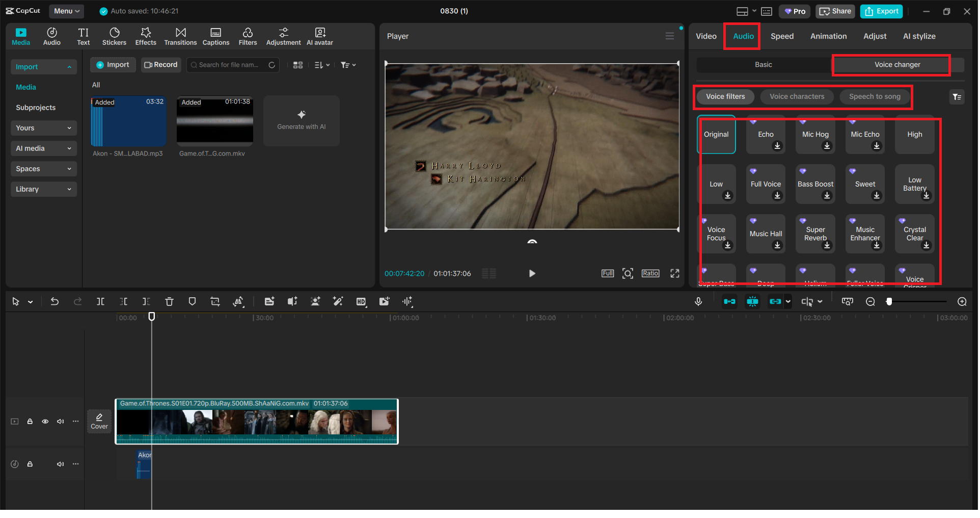Viewport: 980px width, 518px height.
Task: Delete the selected clip with trash icon
Action: click(x=170, y=302)
